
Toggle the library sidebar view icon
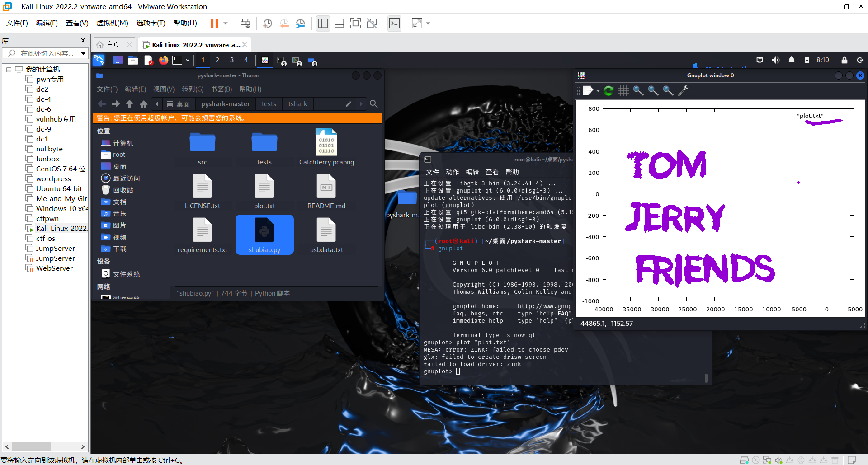pos(323,23)
